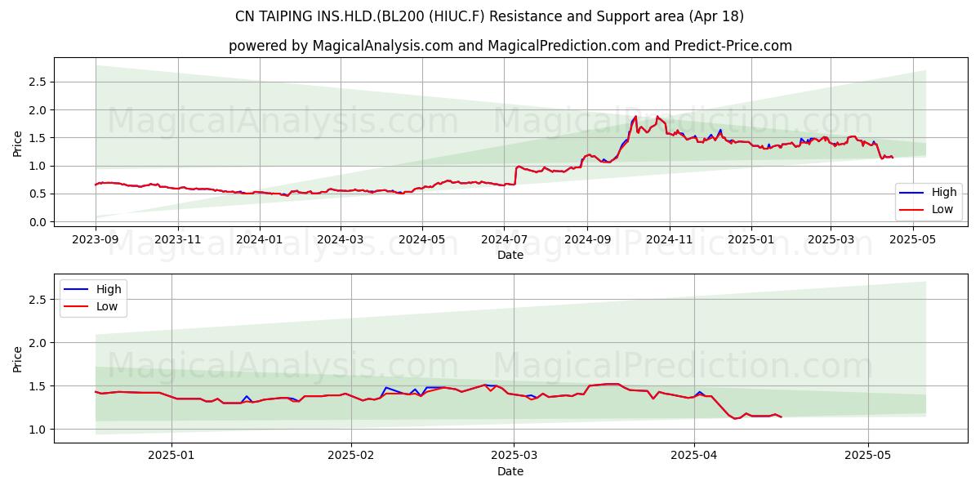Click the 'Price' y-axis label of top chart
Screen dimensions: 980x490
(x=18, y=143)
